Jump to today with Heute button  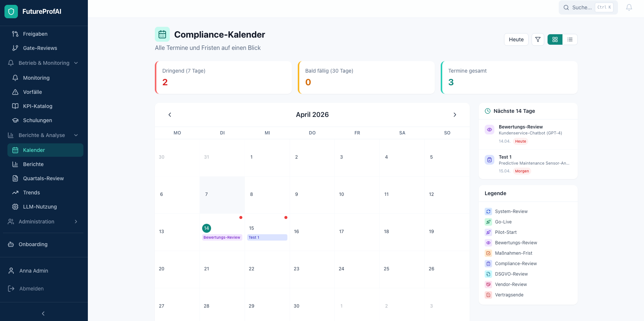pos(516,39)
